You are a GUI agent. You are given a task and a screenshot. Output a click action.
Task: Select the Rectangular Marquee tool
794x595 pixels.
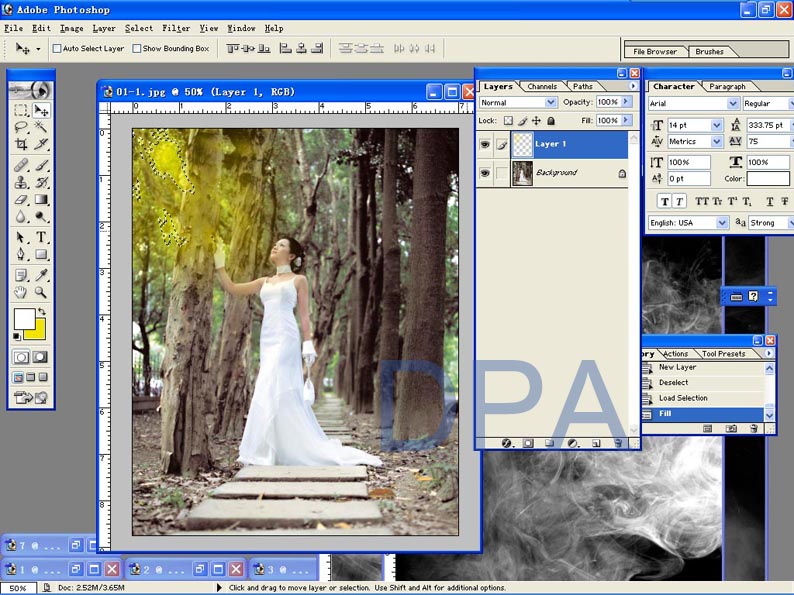click(x=21, y=110)
